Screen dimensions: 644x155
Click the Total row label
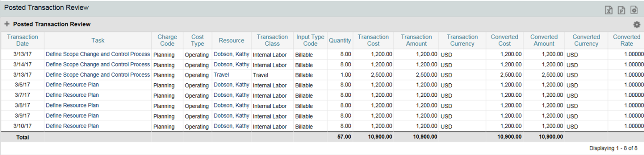22,137
